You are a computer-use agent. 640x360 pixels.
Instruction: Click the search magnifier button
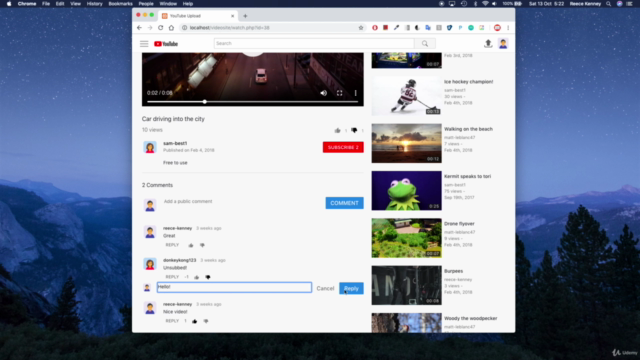425,43
